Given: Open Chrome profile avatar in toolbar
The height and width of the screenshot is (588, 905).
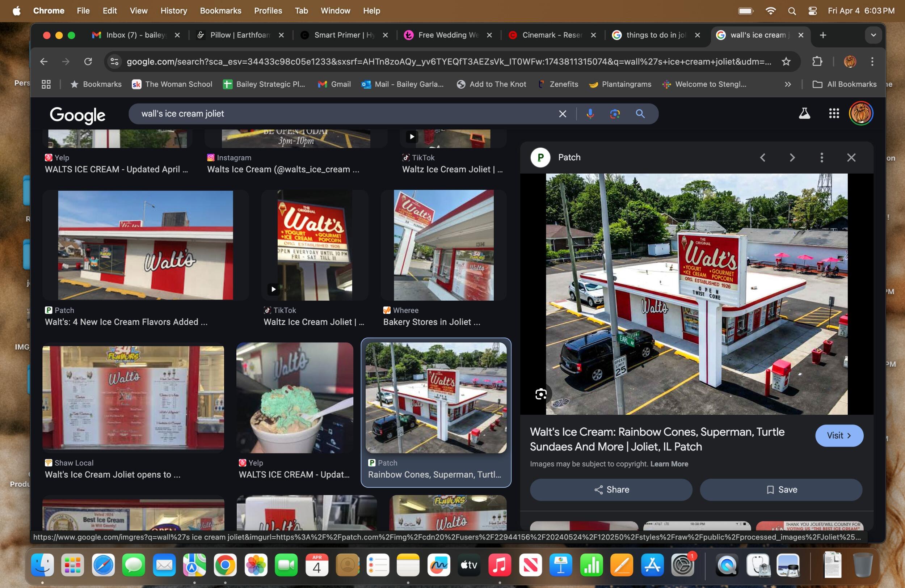Looking at the screenshot, I should 850,61.
